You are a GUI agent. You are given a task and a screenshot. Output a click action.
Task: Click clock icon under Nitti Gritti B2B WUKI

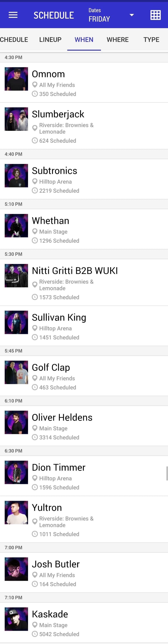click(35, 297)
